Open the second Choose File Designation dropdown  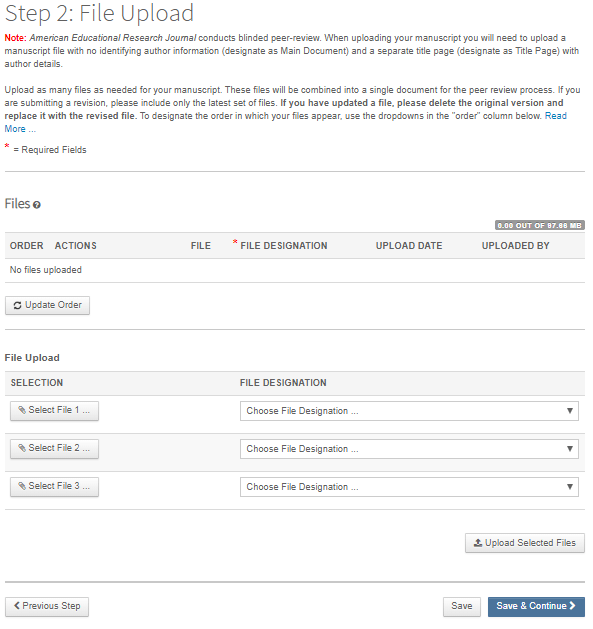409,449
